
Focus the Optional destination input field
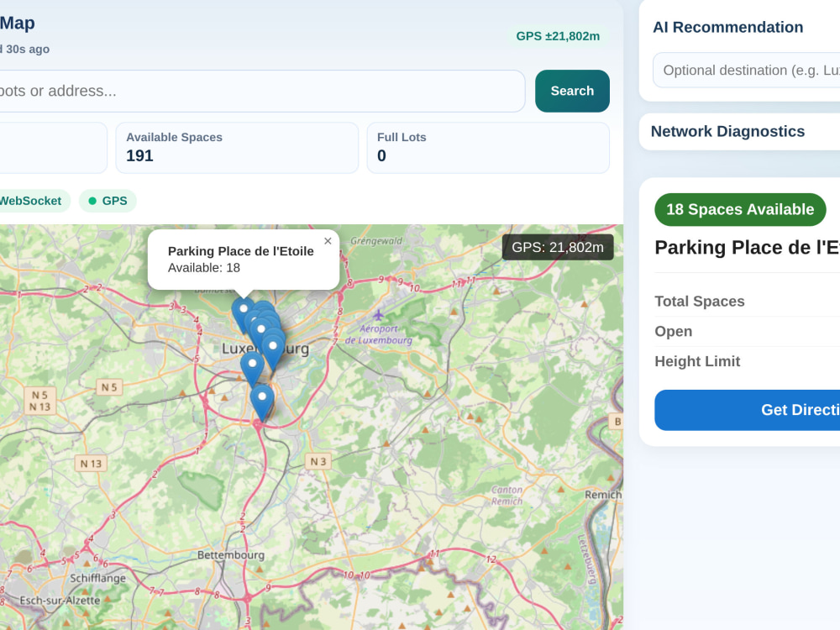click(x=746, y=71)
